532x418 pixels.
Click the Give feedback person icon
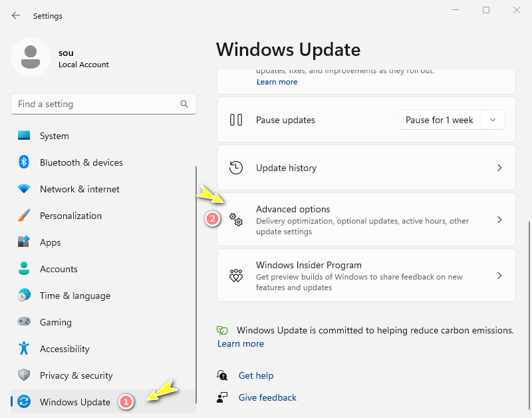point(222,397)
